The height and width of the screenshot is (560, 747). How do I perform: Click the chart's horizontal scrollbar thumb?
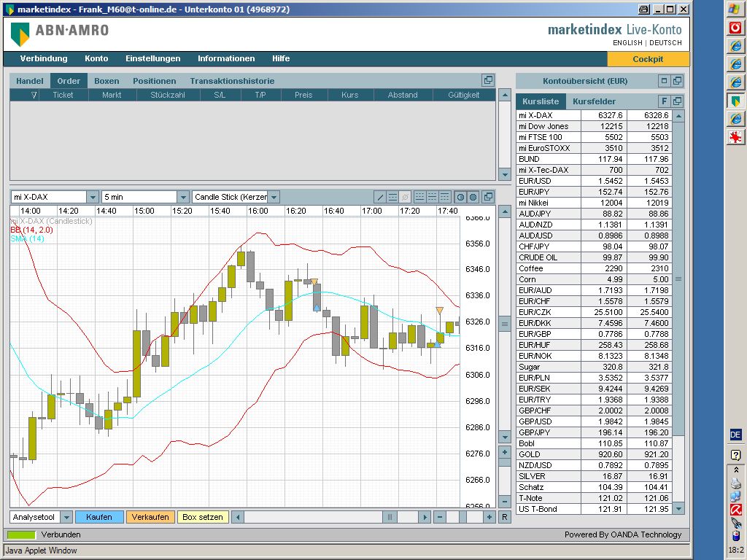[x=390, y=517]
